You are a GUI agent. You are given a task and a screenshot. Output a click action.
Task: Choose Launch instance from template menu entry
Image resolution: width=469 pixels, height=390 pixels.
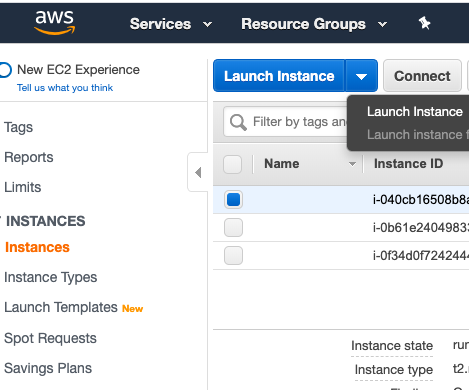[418, 135]
